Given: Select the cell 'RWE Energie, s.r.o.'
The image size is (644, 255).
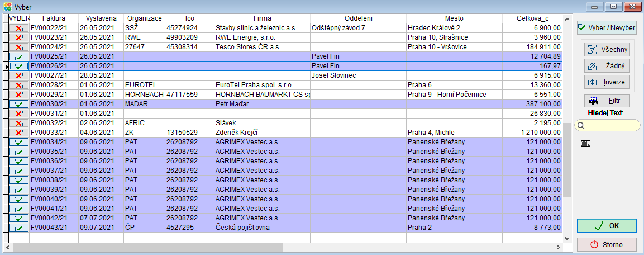Looking at the screenshot, I should [x=262, y=37].
